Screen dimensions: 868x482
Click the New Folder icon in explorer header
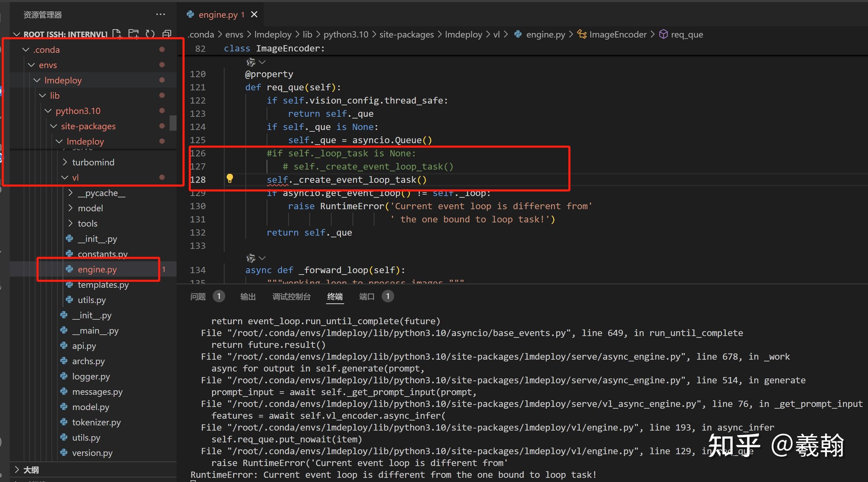(x=133, y=34)
